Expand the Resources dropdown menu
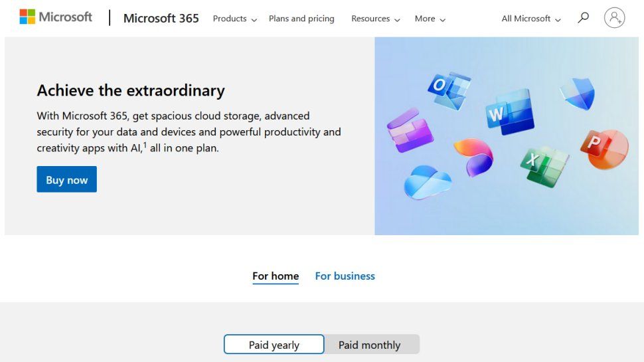This screenshot has height=362, width=644. [x=375, y=19]
